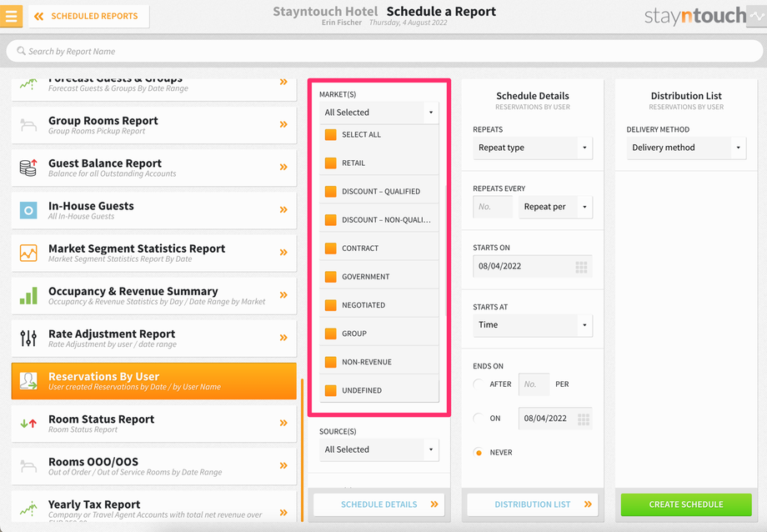The height and width of the screenshot is (532, 767).
Task: Select Occupancy & Revenue Summary report row
Action: [x=154, y=295]
